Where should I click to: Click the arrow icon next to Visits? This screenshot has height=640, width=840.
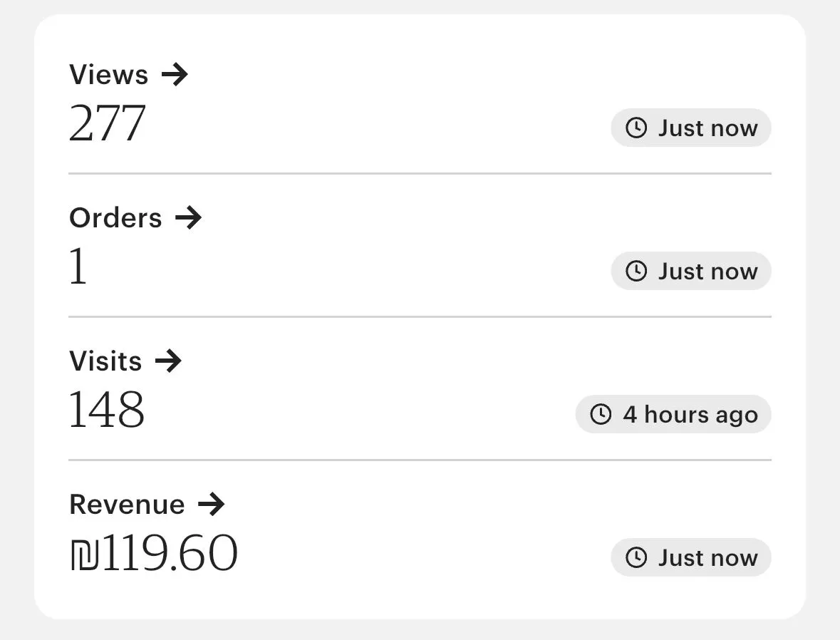(x=168, y=361)
